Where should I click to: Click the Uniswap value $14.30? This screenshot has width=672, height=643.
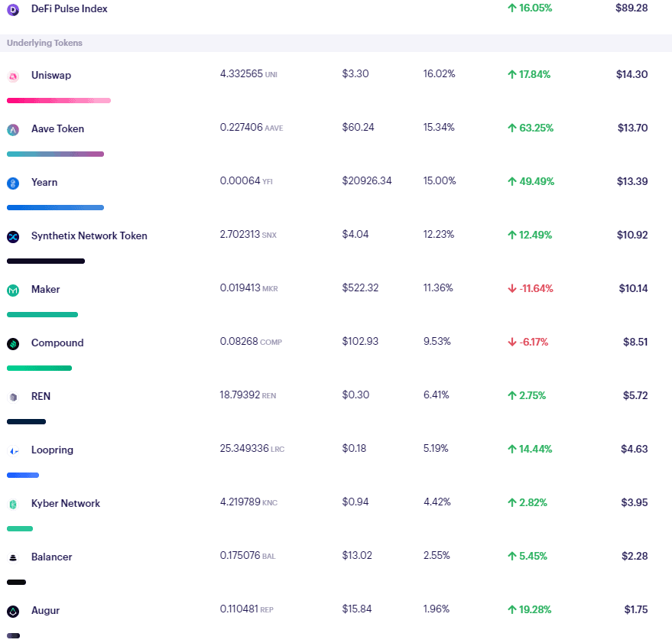(x=631, y=75)
